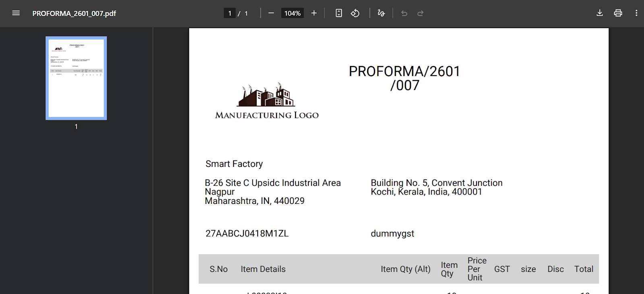Click the PROFORMA_2601_007.pdf file title
Image resolution: width=644 pixels, height=294 pixels.
pyautogui.click(x=74, y=13)
